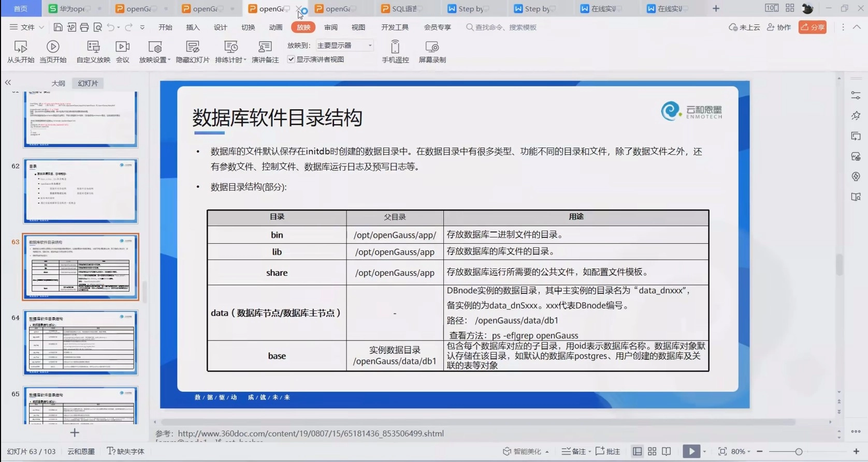The image size is (868, 462).
Task: Select slide 62 thumbnail
Action: tap(80, 191)
